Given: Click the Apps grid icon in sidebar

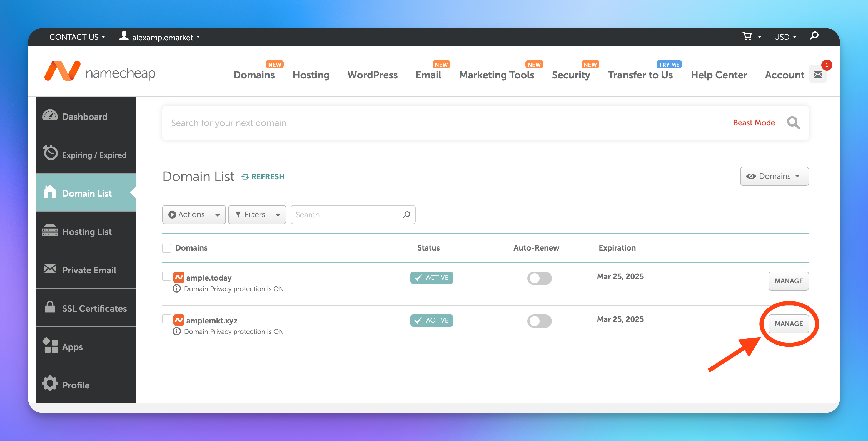Looking at the screenshot, I should tap(50, 346).
